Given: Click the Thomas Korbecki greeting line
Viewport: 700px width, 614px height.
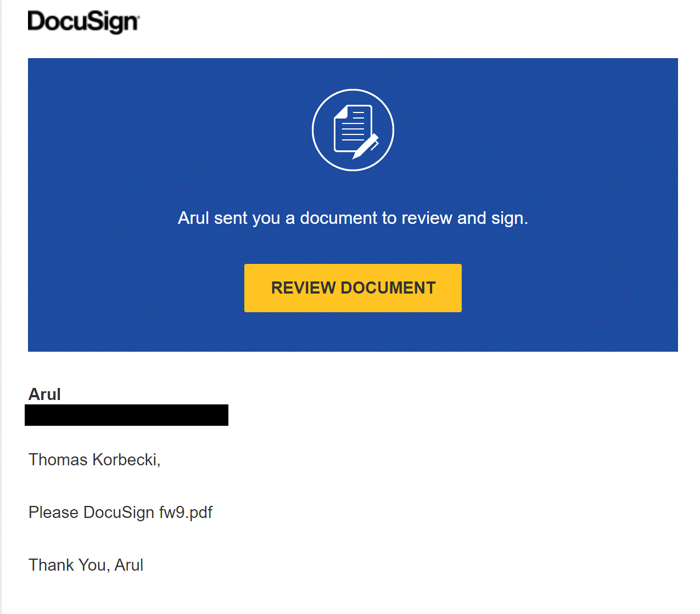Looking at the screenshot, I should click(94, 459).
